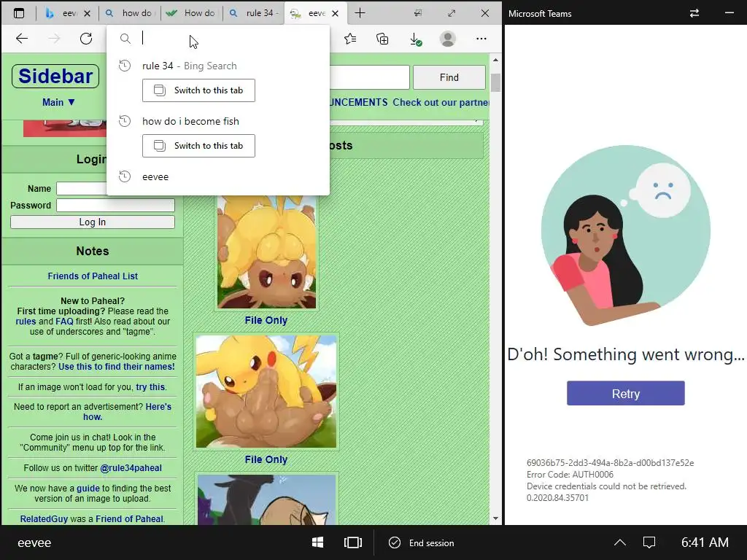Click the page scrollbar up arrow
The height and width of the screenshot is (560, 747).
point(495,60)
